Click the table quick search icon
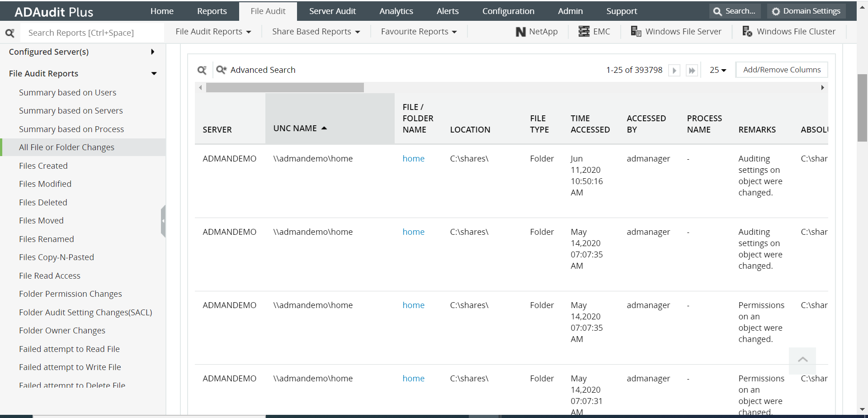868x418 pixels. pyautogui.click(x=202, y=70)
